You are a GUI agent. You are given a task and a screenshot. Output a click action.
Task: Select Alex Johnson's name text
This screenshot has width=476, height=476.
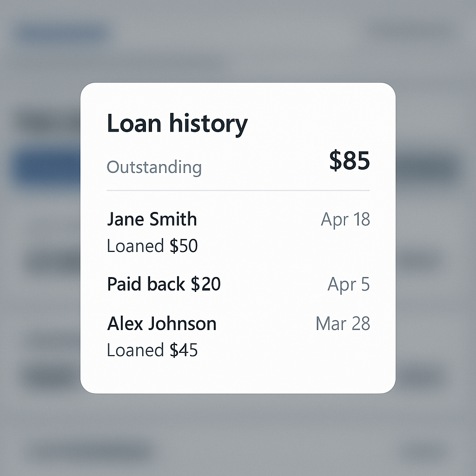click(x=162, y=323)
